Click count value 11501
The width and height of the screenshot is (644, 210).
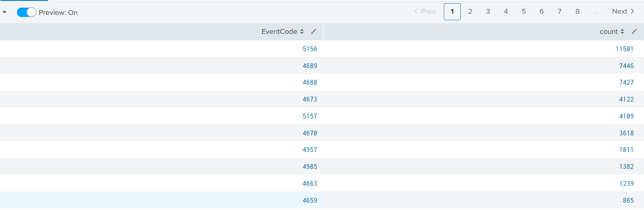(x=625, y=49)
